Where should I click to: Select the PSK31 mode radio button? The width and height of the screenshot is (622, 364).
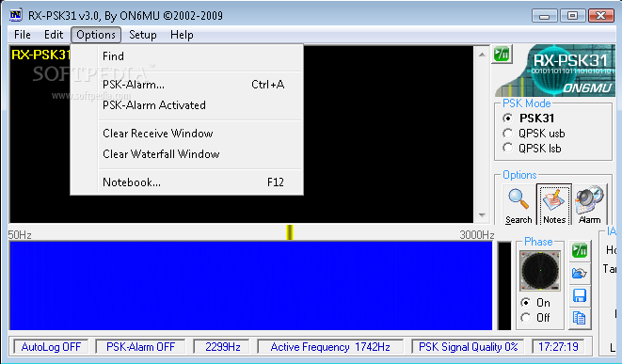coord(508,119)
